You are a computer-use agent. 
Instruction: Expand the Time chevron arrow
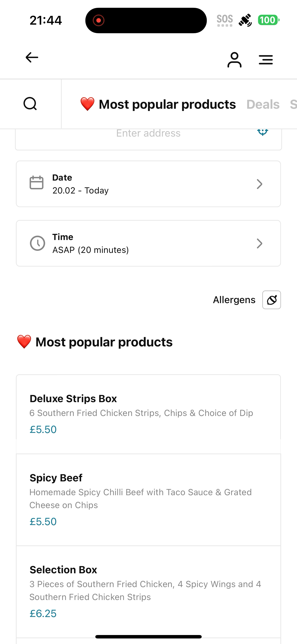tap(259, 243)
